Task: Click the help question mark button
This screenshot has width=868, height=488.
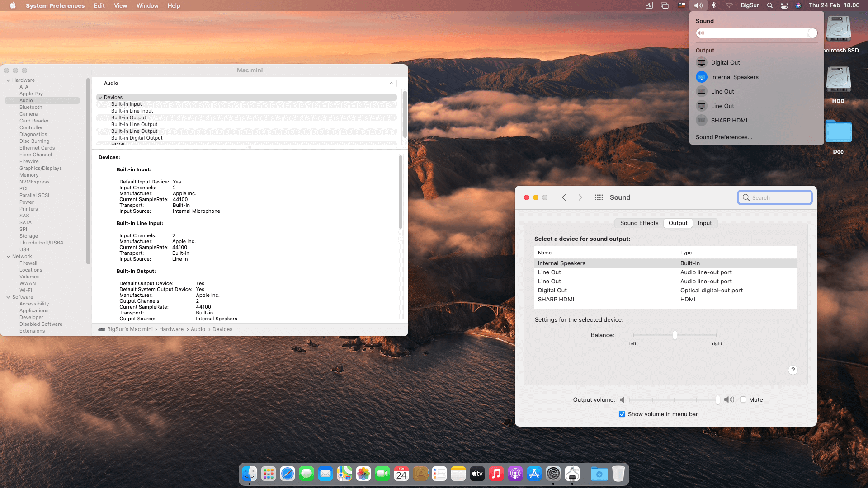Action: 793,370
